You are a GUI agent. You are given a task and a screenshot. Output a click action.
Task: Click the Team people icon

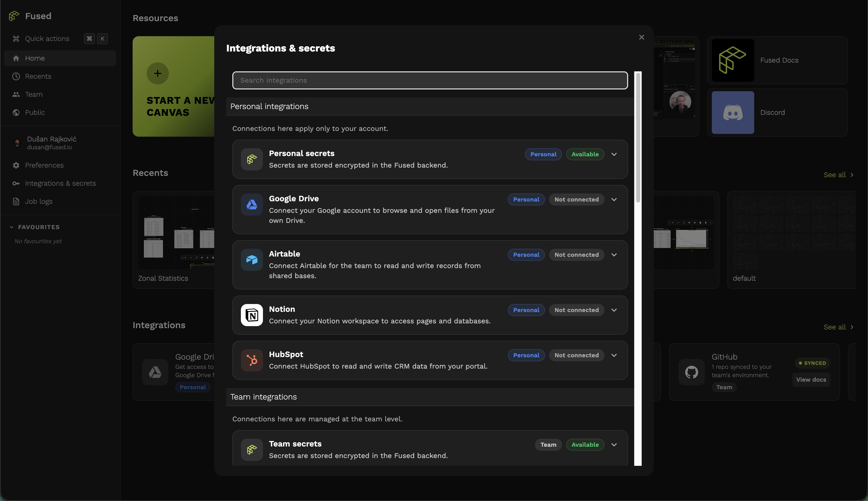(16, 94)
